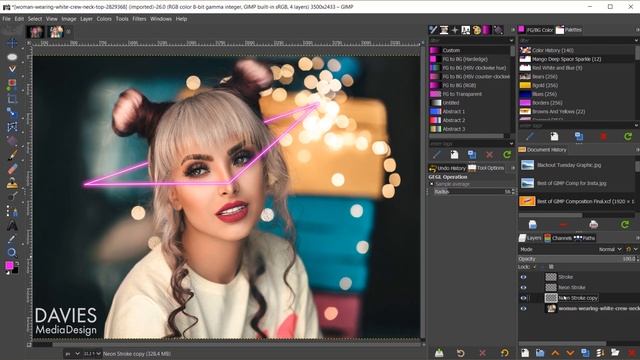Adjust the Radius slider in Tool Options
Screen dimensions: 640x360
(x=473, y=191)
